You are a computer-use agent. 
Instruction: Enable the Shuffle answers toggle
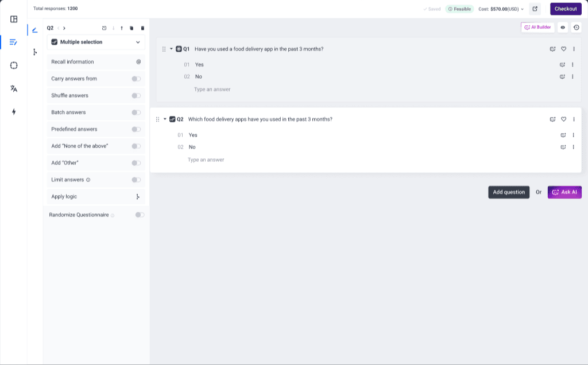[x=136, y=95]
